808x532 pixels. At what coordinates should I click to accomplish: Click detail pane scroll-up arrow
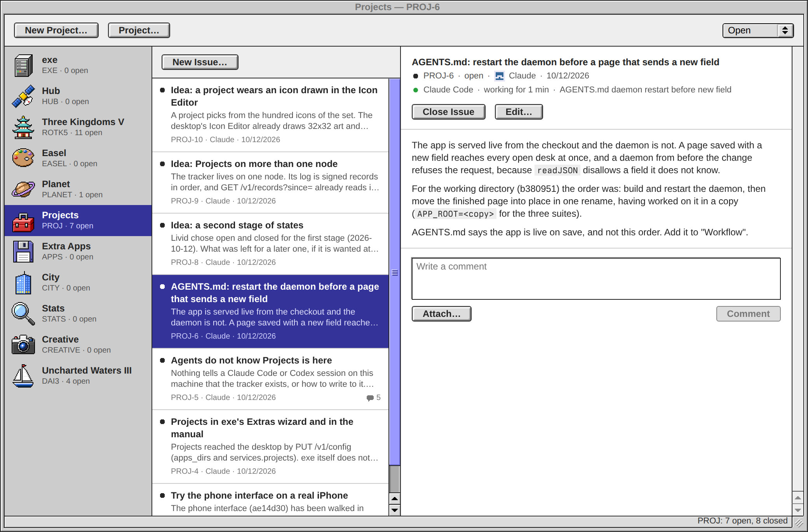[x=798, y=498]
